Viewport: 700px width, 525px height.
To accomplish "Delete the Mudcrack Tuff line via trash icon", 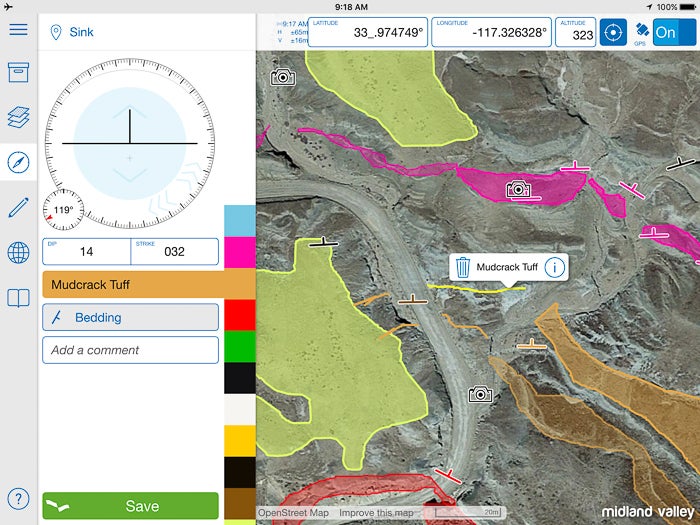I will 463,267.
